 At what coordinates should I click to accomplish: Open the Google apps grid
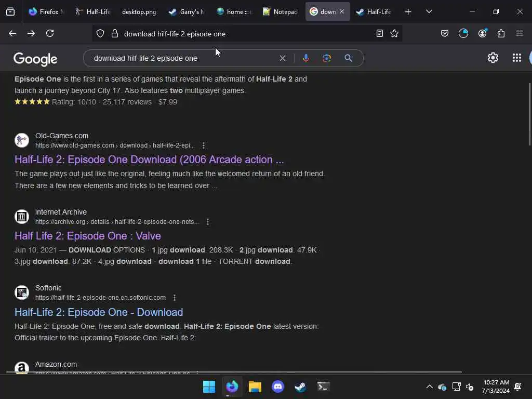tap(517, 58)
